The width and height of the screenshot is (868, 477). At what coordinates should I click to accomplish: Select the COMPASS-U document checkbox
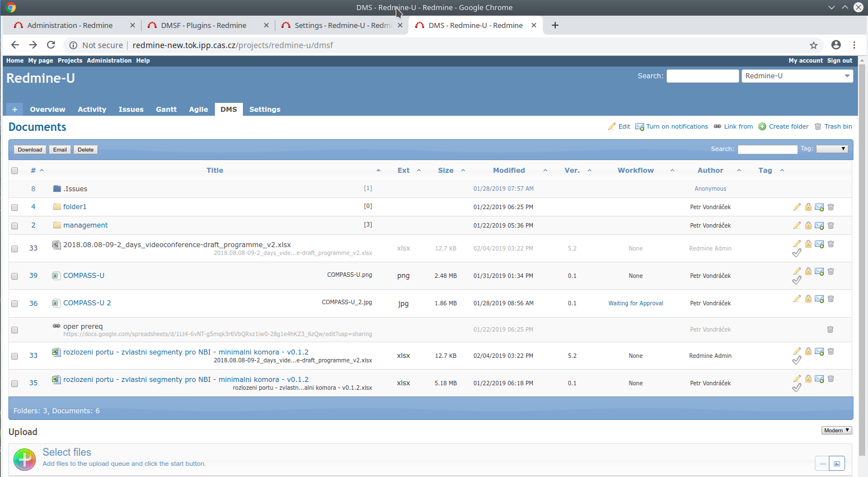point(14,275)
